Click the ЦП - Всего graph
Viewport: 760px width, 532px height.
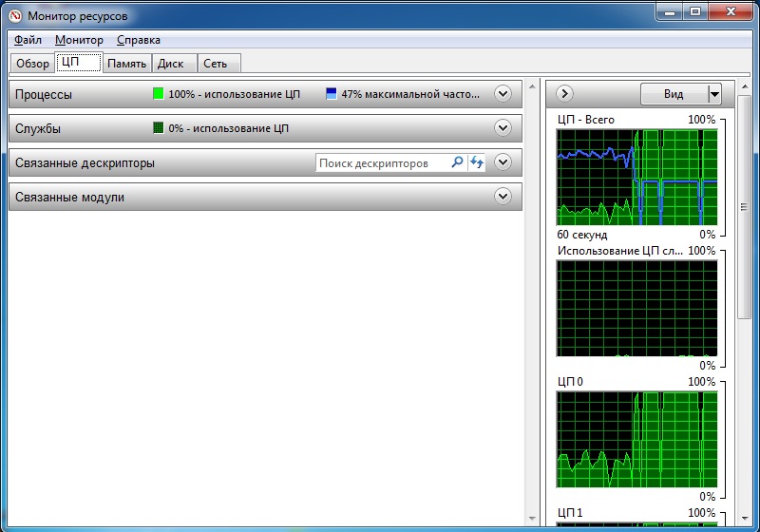pyautogui.click(x=636, y=177)
